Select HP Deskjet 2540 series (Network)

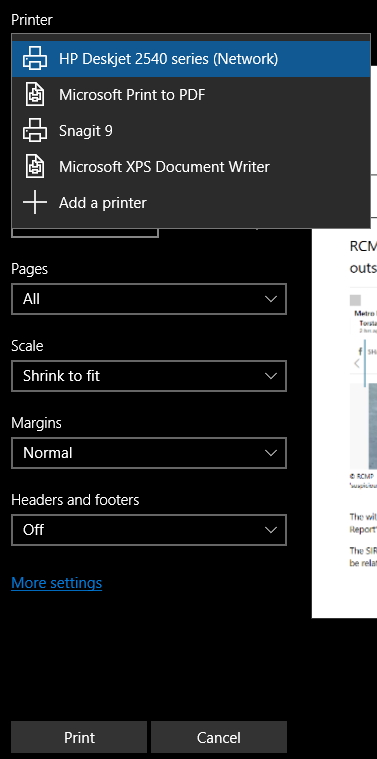pos(191,59)
